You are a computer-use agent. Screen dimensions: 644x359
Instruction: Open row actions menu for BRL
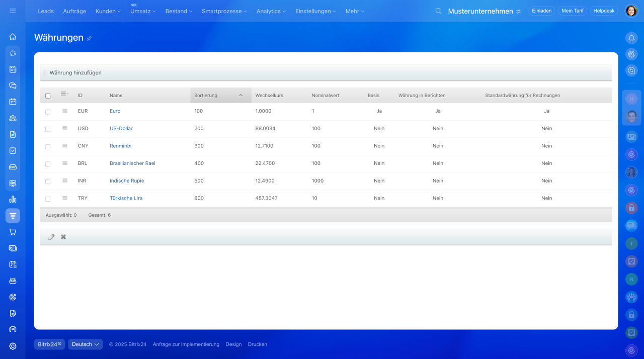click(64, 163)
